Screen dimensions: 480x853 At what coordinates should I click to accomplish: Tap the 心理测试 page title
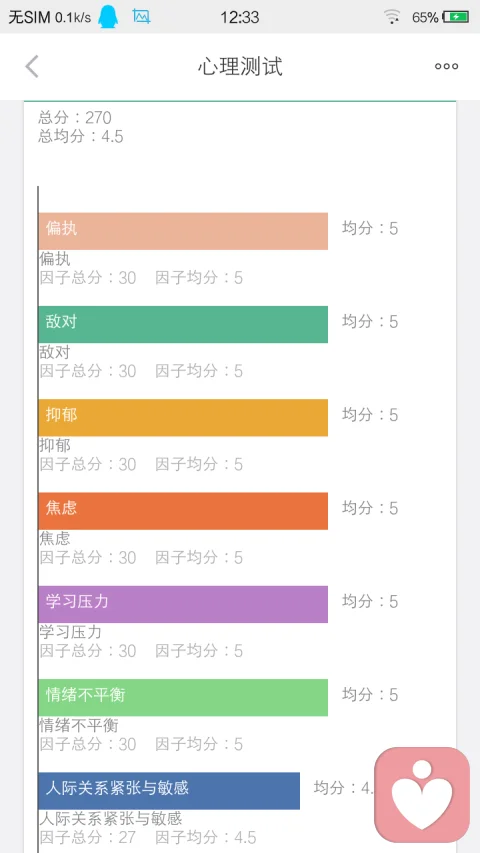coord(240,66)
